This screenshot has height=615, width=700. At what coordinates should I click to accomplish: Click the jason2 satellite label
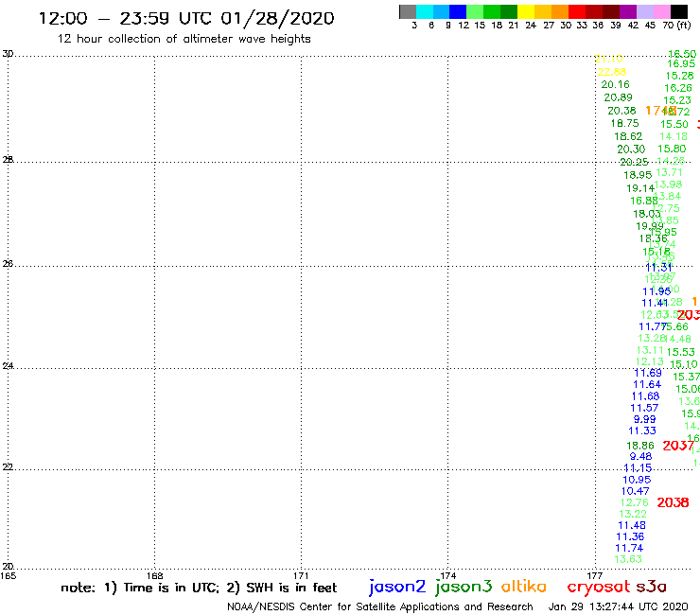click(397, 587)
